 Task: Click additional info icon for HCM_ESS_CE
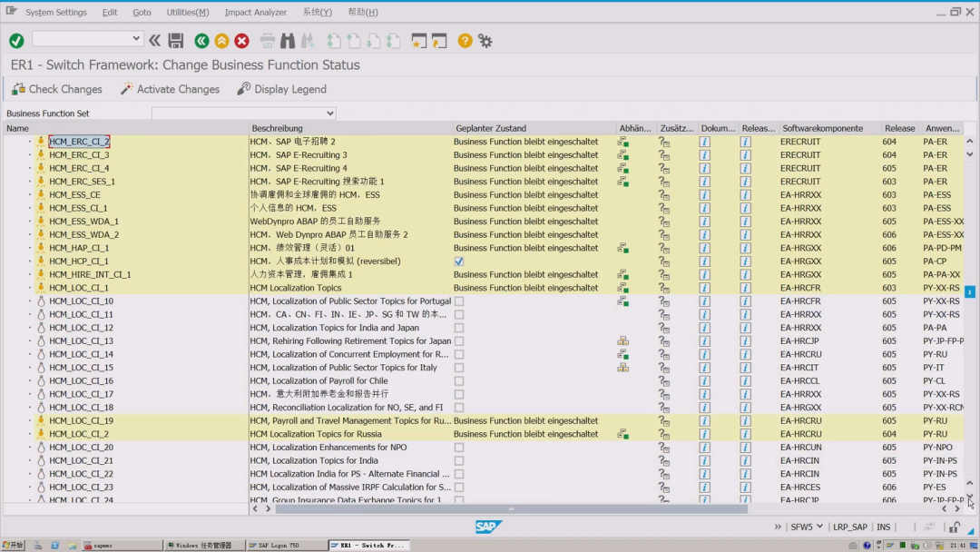(663, 195)
